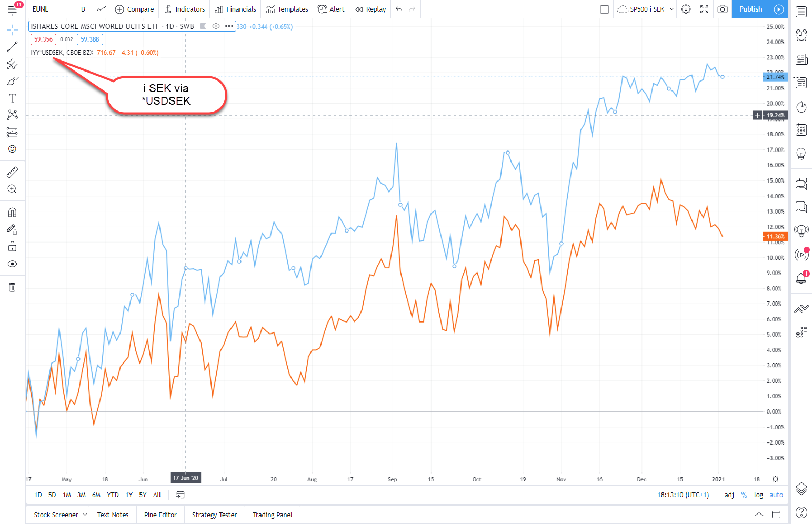Click the trash icon to remove drawings
The width and height of the screenshot is (812, 524).
12,287
